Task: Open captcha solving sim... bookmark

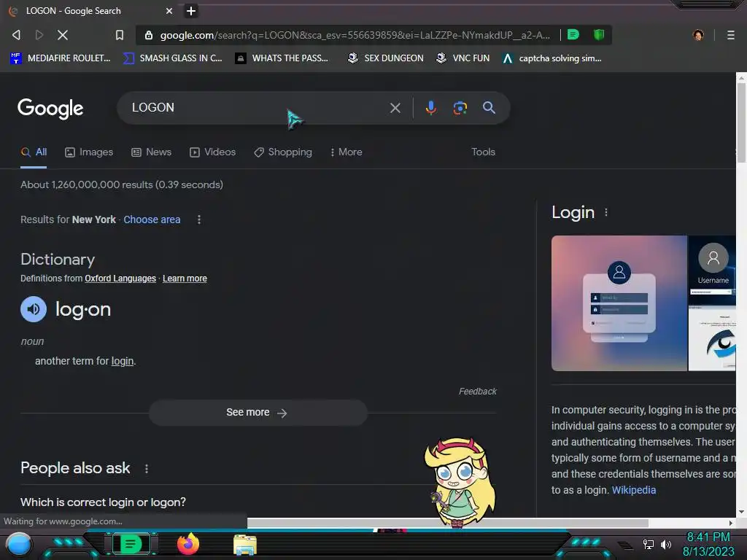Action: [x=551, y=58]
